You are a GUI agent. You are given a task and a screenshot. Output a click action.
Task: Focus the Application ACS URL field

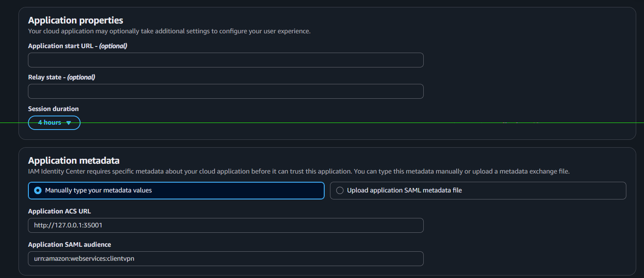click(x=225, y=225)
